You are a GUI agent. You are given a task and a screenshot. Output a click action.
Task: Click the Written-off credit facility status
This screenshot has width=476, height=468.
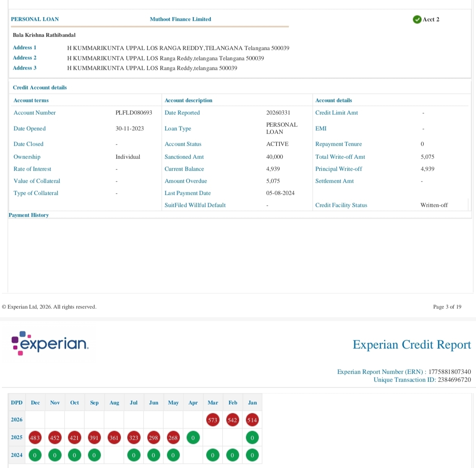coord(434,205)
